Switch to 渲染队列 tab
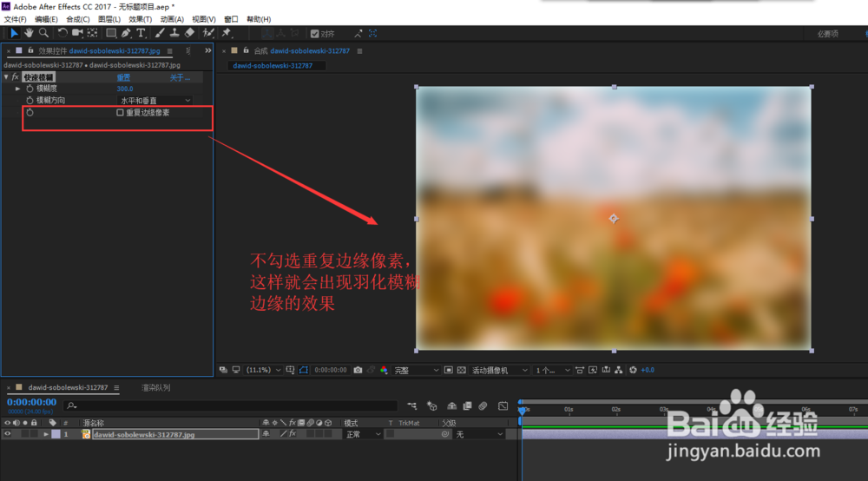 (x=156, y=387)
